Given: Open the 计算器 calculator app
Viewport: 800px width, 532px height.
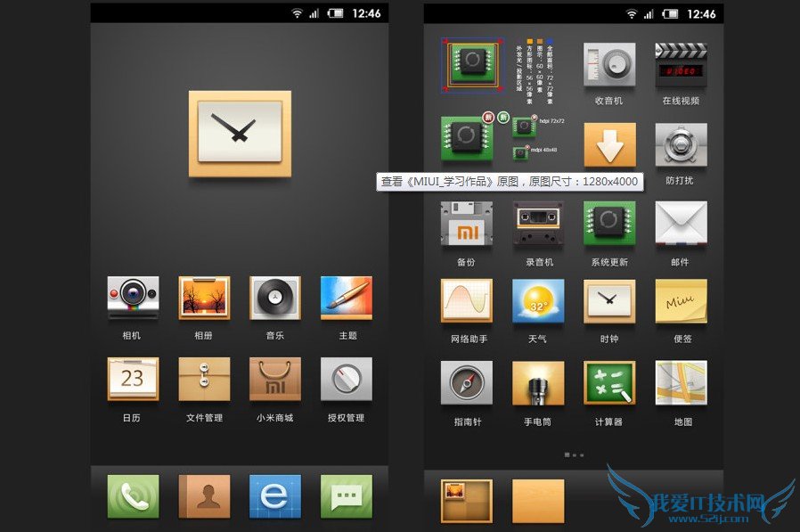Looking at the screenshot, I should point(609,383).
